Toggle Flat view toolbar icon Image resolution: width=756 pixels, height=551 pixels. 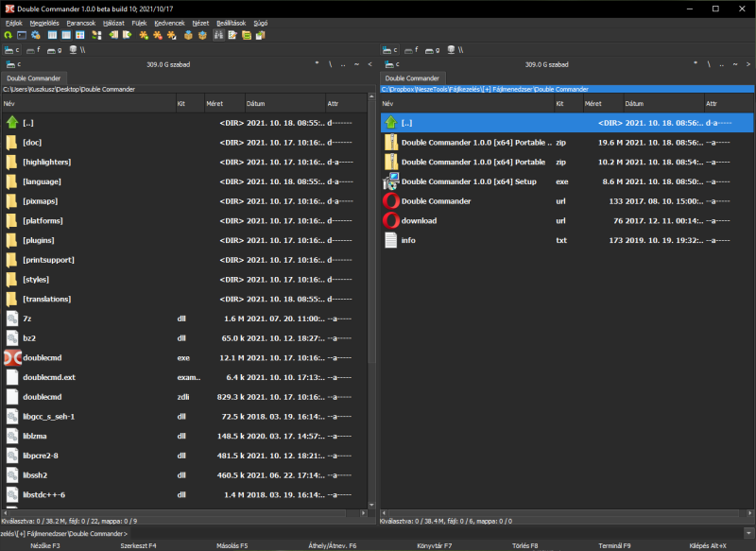97,35
